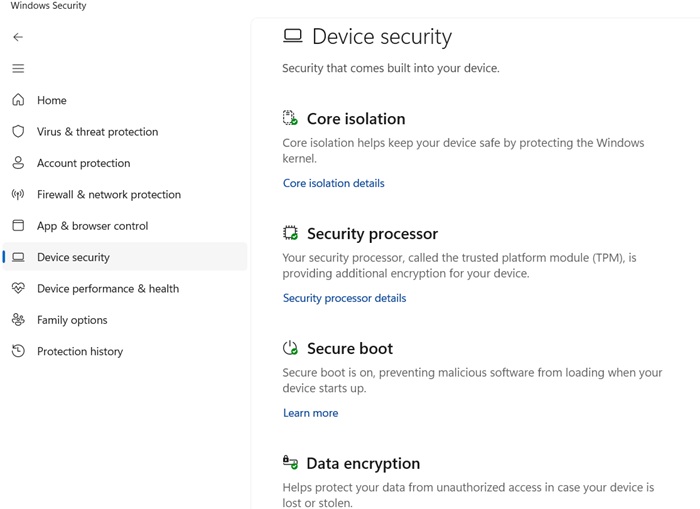Open Device performance & health label
700x509 pixels.
tap(108, 288)
